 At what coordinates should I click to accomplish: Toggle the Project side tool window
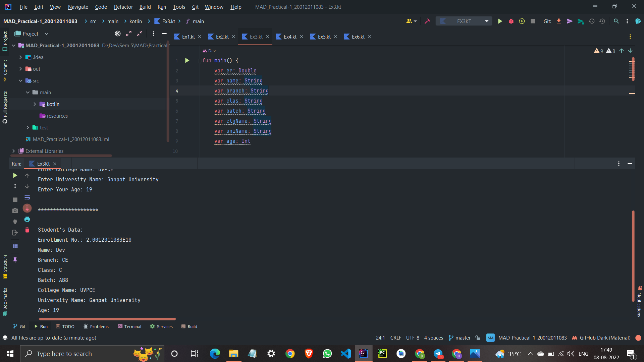tap(5, 41)
